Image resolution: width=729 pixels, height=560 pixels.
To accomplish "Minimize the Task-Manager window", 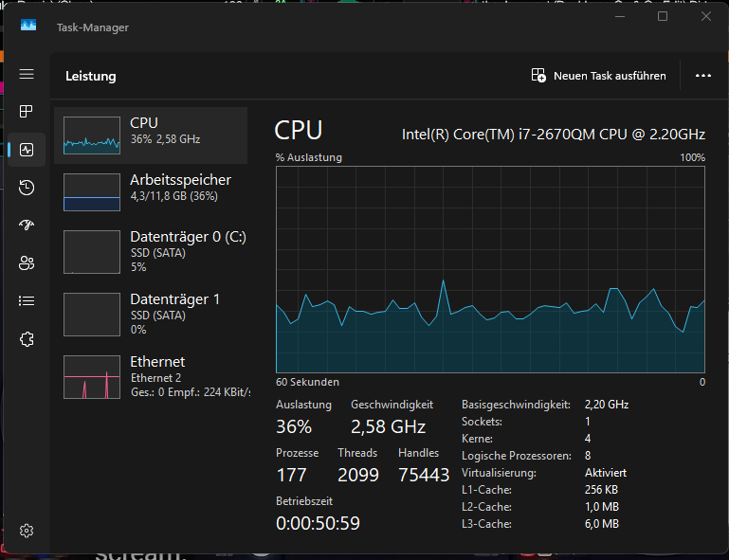I will click(620, 16).
